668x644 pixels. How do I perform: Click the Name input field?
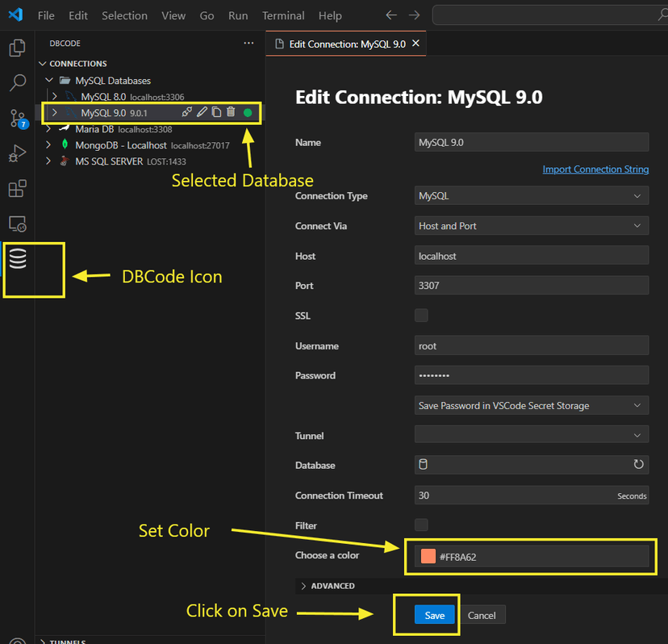(531, 142)
